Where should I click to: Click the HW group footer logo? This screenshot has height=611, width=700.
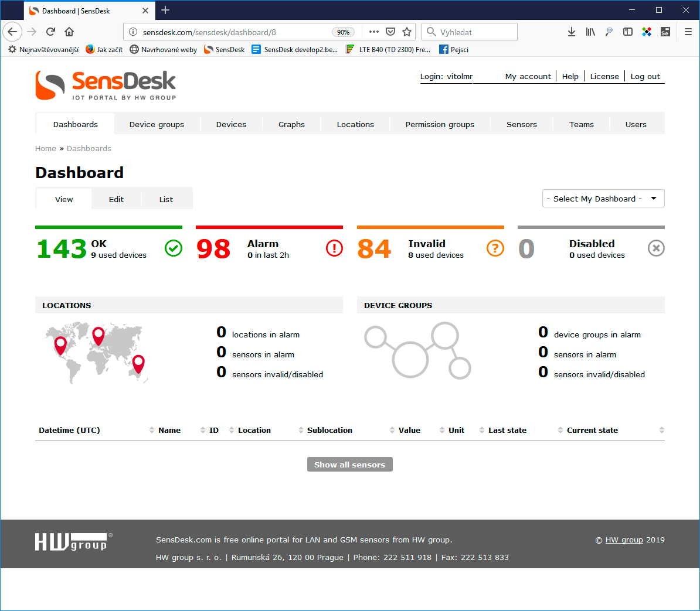point(74,541)
